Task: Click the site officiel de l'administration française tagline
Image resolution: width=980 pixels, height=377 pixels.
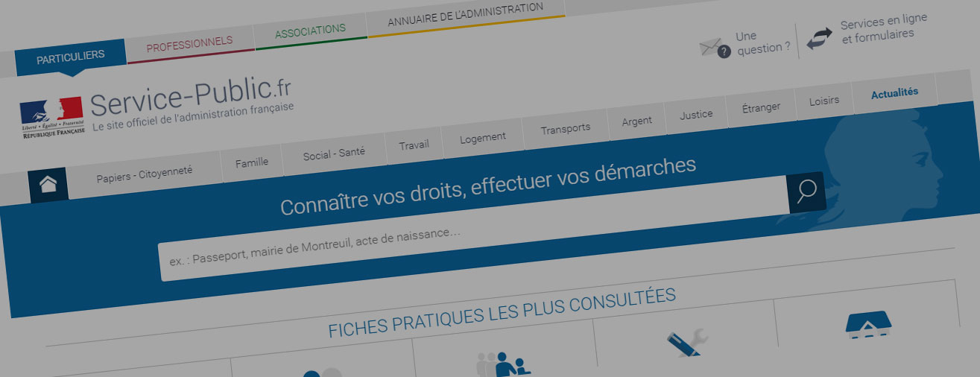Action: click(194, 118)
